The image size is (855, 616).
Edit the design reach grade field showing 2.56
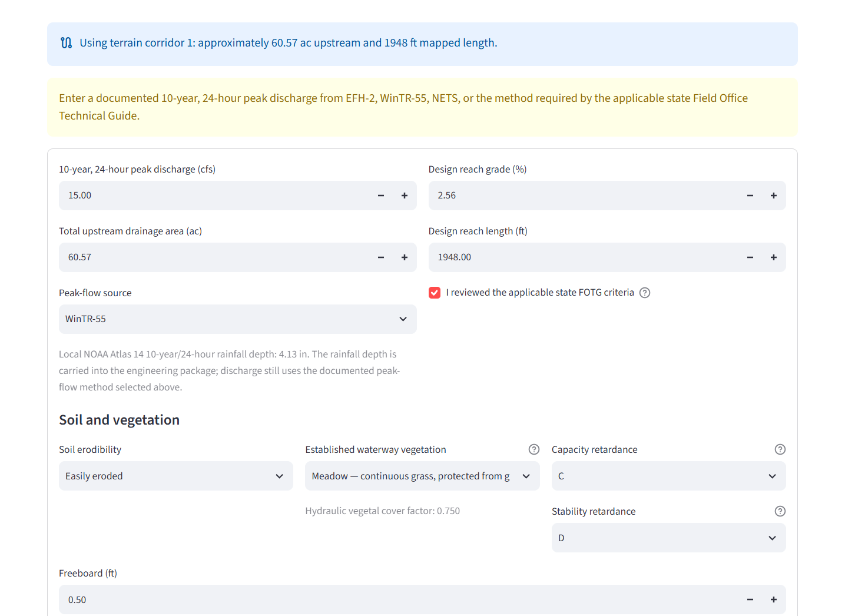pyautogui.click(x=584, y=196)
